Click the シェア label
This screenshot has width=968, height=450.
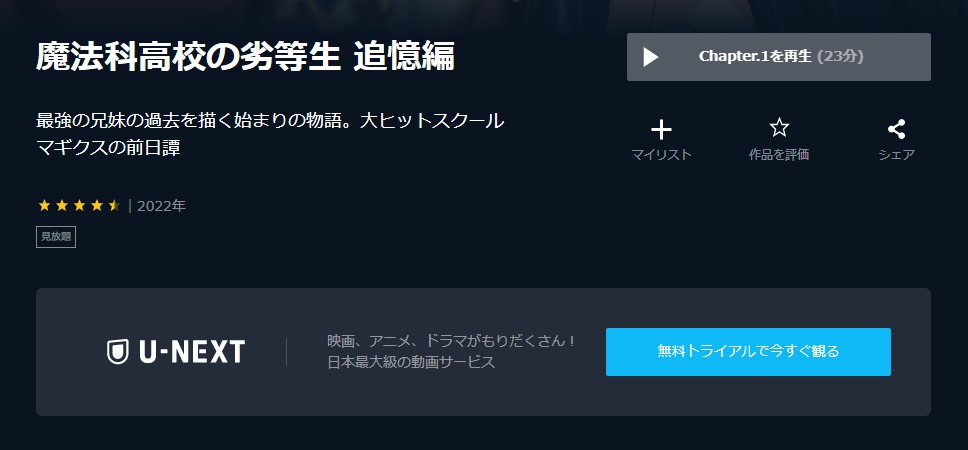point(896,154)
